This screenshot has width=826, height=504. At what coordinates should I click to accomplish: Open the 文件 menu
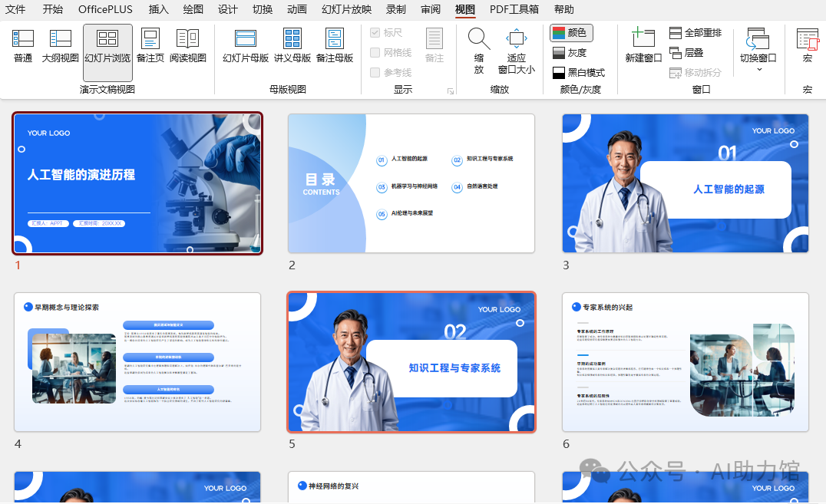pyautogui.click(x=15, y=9)
